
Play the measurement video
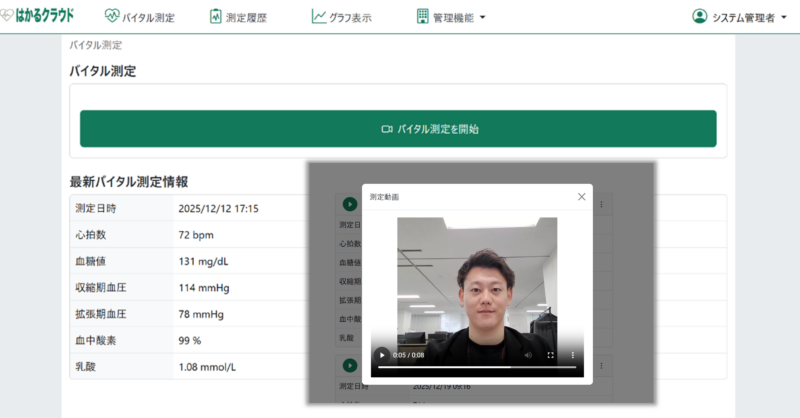pyautogui.click(x=381, y=355)
